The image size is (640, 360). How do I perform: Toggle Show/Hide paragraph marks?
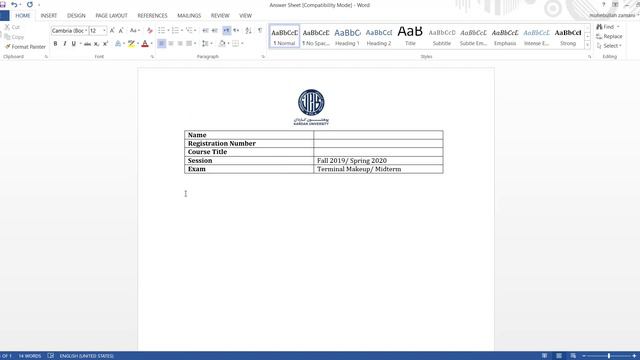(260, 31)
